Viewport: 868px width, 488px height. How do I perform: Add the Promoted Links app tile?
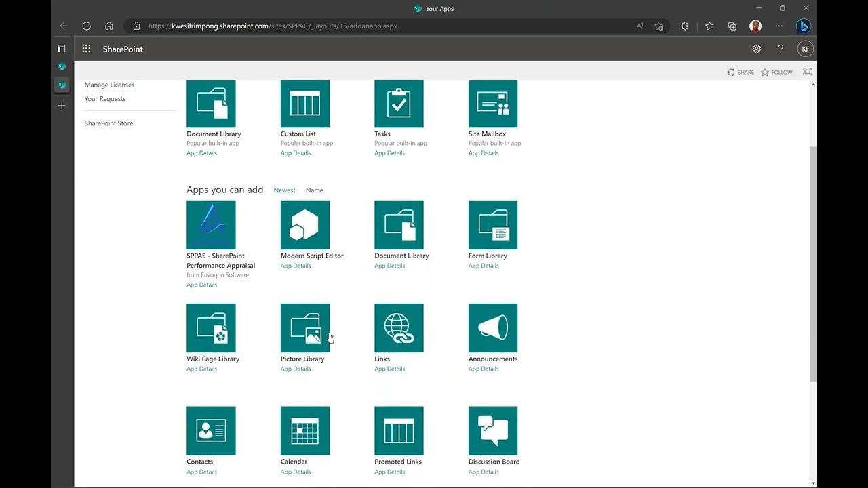click(x=399, y=431)
